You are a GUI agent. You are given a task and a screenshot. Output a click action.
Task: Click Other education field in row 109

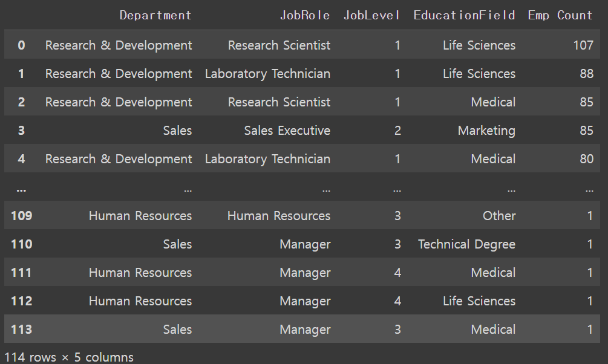coord(499,215)
